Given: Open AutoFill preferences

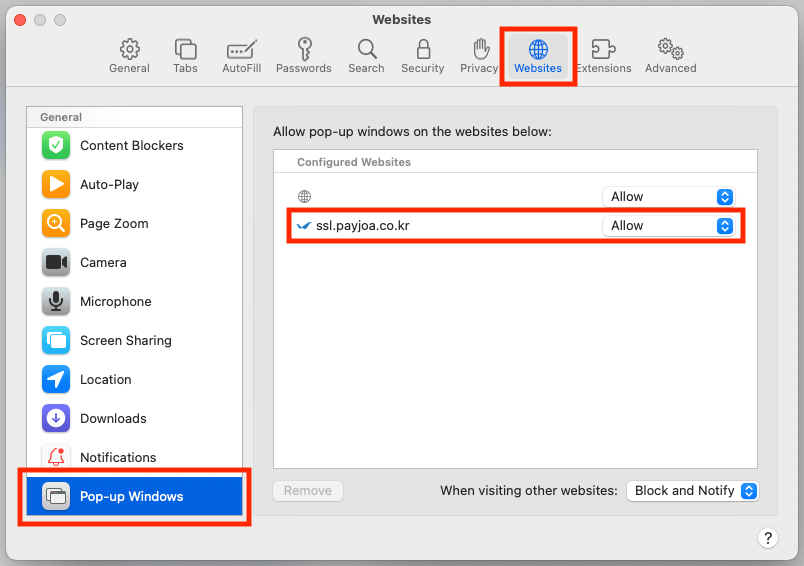Looking at the screenshot, I should [241, 56].
